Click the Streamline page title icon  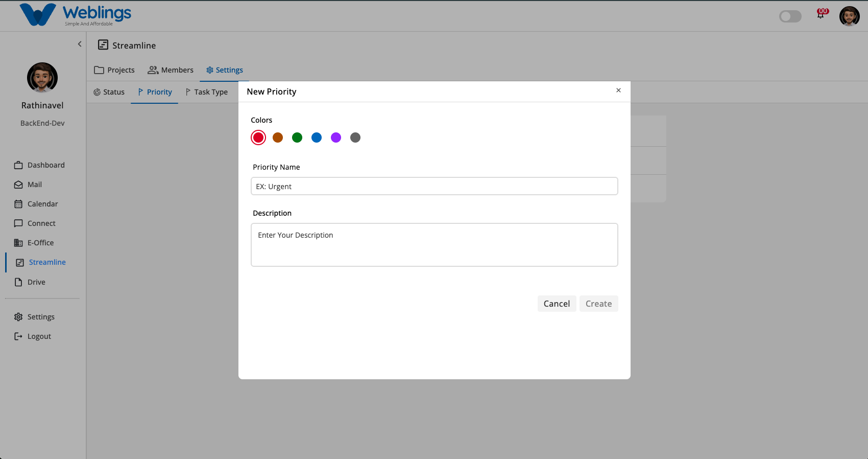(103, 45)
